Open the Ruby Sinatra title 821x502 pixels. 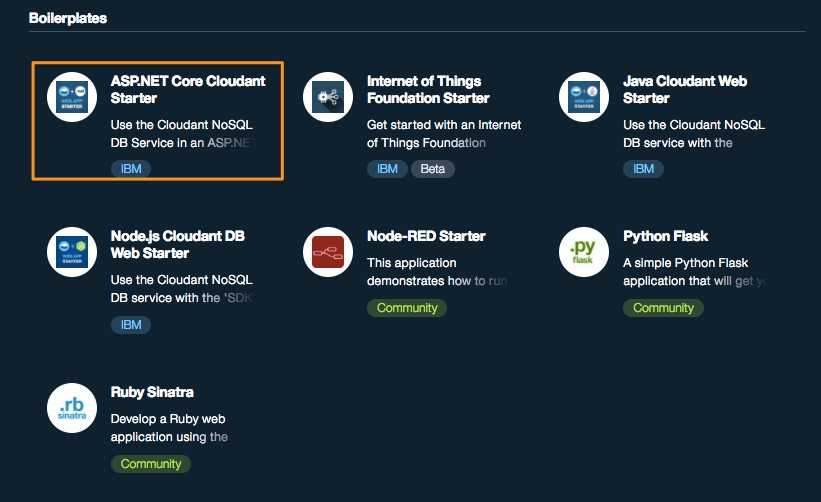point(152,392)
